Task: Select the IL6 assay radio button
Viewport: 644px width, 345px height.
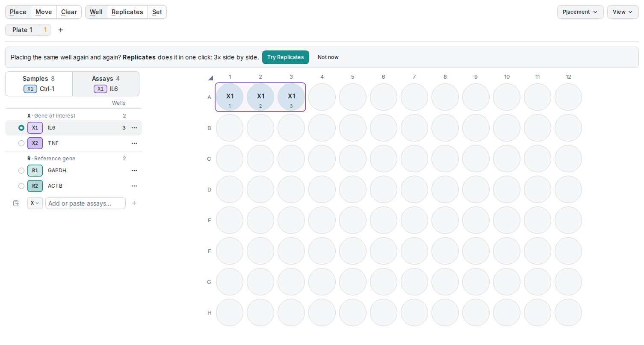Action: click(21, 128)
